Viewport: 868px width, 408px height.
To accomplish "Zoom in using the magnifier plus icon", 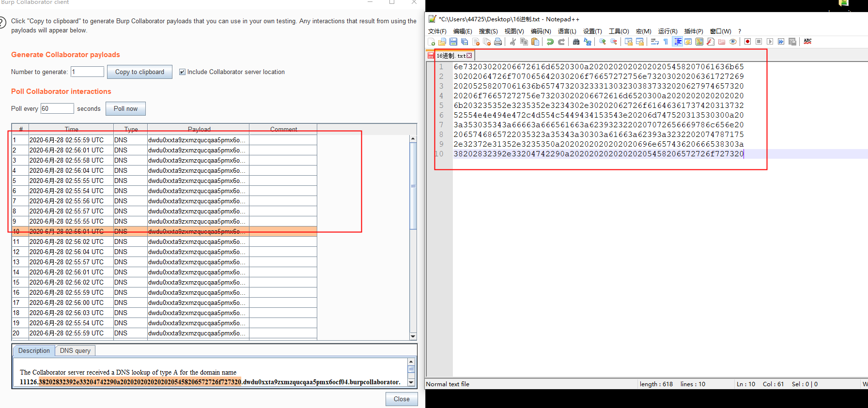I will click(x=603, y=42).
